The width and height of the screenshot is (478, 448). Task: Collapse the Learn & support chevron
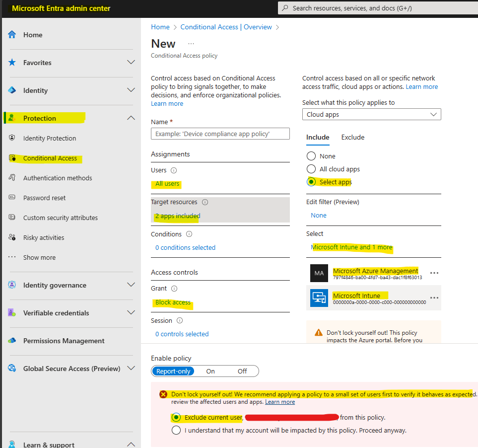pos(131,444)
